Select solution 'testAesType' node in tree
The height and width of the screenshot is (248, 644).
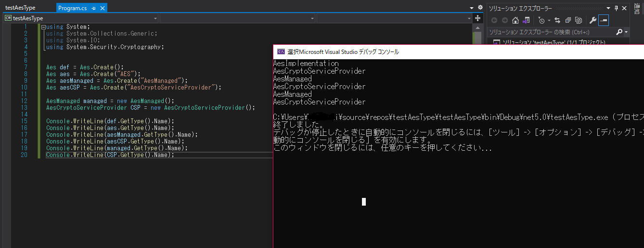554,42
